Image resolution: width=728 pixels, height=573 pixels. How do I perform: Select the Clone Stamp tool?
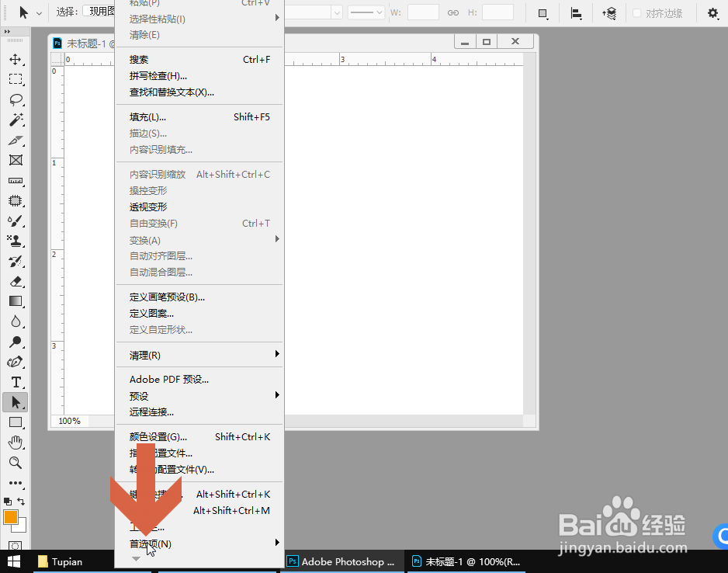(x=16, y=241)
